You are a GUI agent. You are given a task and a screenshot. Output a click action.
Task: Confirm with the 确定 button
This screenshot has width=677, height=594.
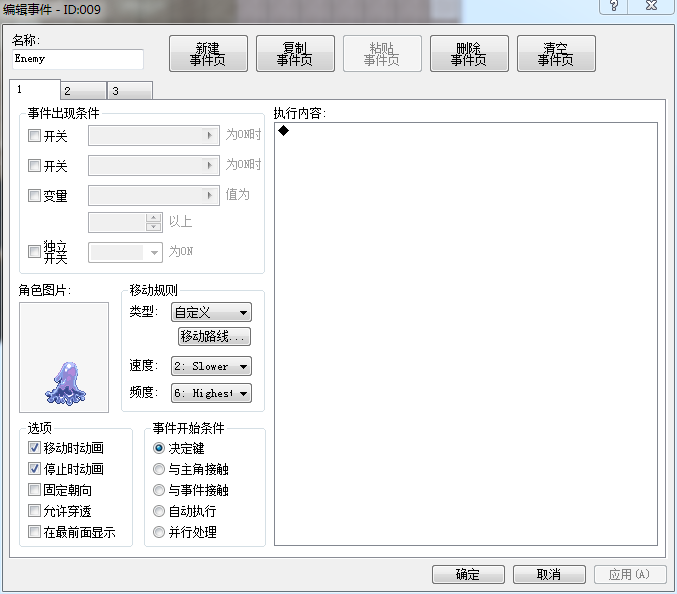[468, 574]
